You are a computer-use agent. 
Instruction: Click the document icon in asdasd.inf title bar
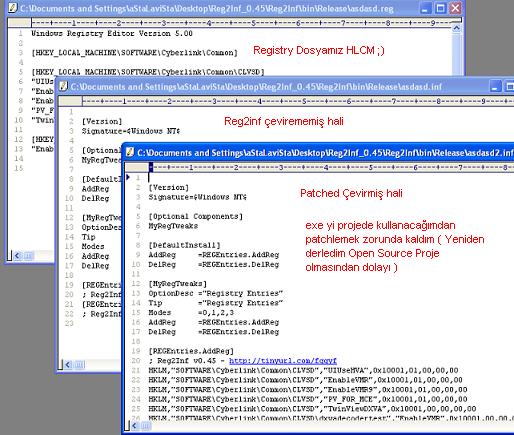(x=63, y=87)
